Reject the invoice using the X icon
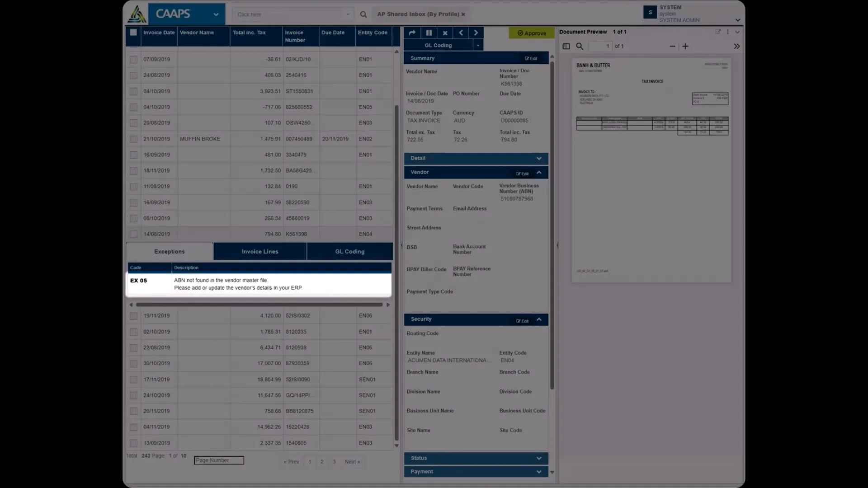Viewport: 868px width, 488px height. 445,33
